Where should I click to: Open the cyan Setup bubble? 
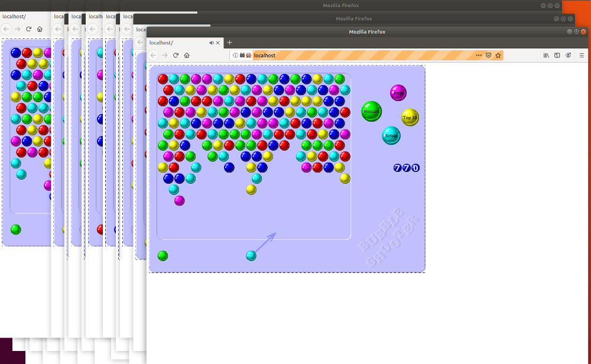(x=391, y=135)
